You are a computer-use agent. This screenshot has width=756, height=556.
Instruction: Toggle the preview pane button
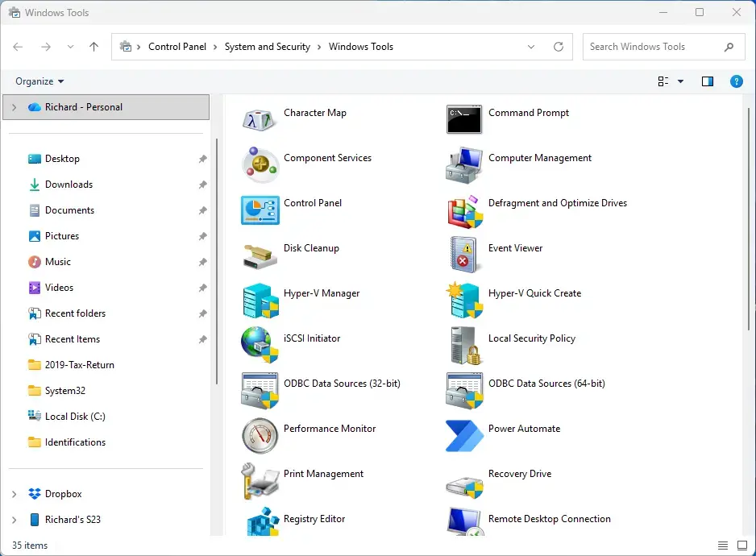coord(708,81)
